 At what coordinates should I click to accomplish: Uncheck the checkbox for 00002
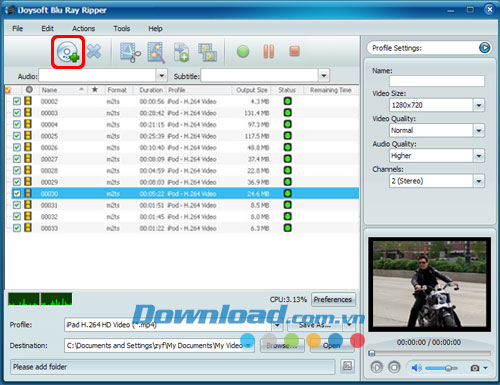(x=17, y=101)
